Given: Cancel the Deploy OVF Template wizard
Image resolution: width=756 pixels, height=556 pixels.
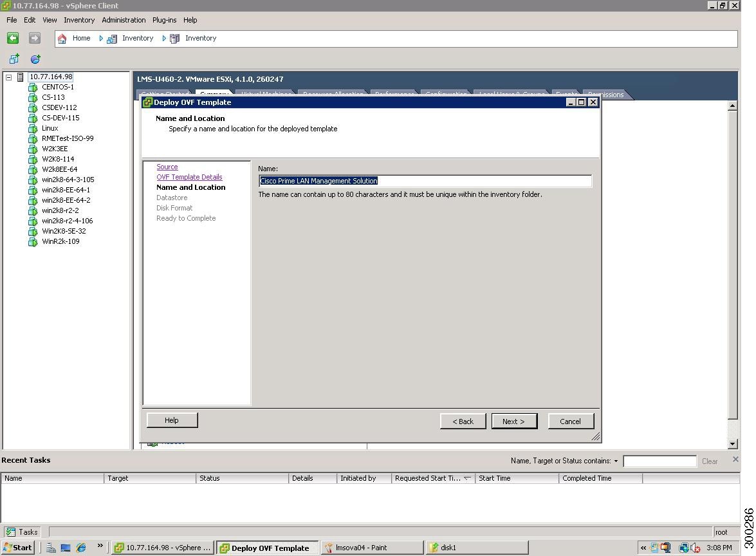Looking at the screenshot, I should pyautogui.click(x=570, y=422).
